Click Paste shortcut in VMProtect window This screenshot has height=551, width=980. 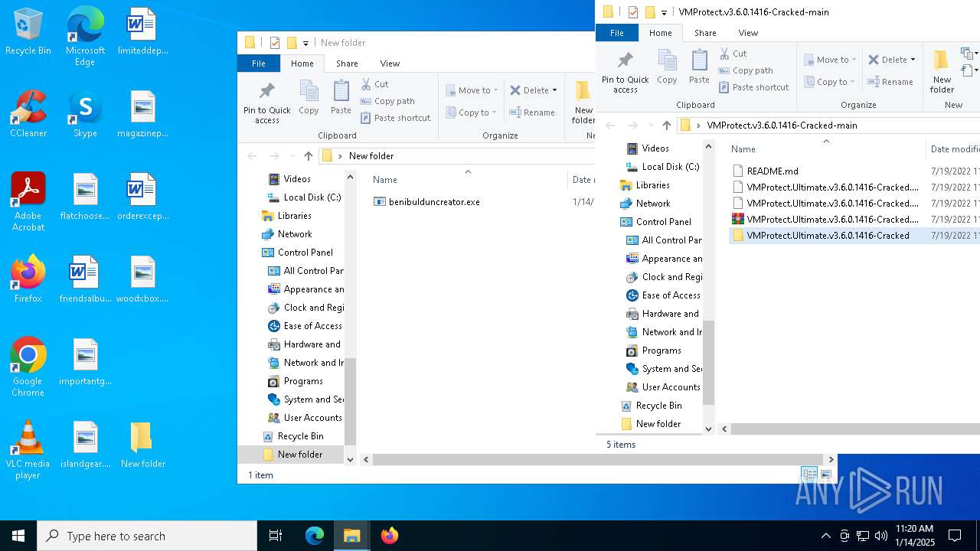[x=753, y=87]
